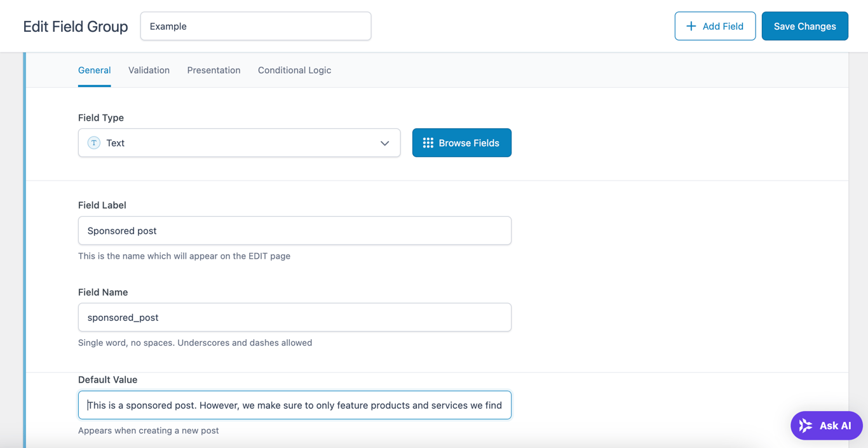Click the Edit Field Group heading
Viewport: 868px width, 448px height.
click(x=75, y=26)
